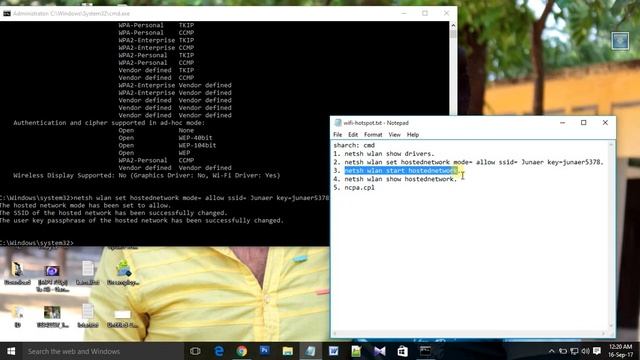Open Notepad's Help menu
This screenshot has height=360, width=640.
click(x=413, y=135)
